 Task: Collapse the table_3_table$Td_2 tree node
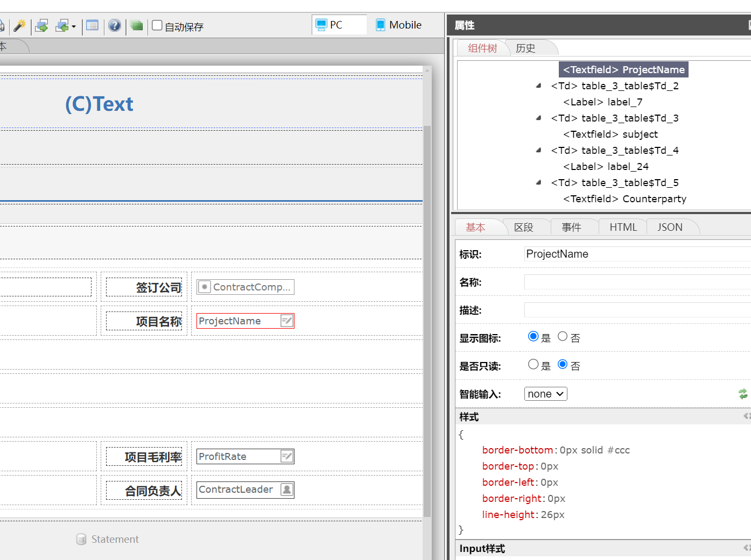tap(538, 86)
